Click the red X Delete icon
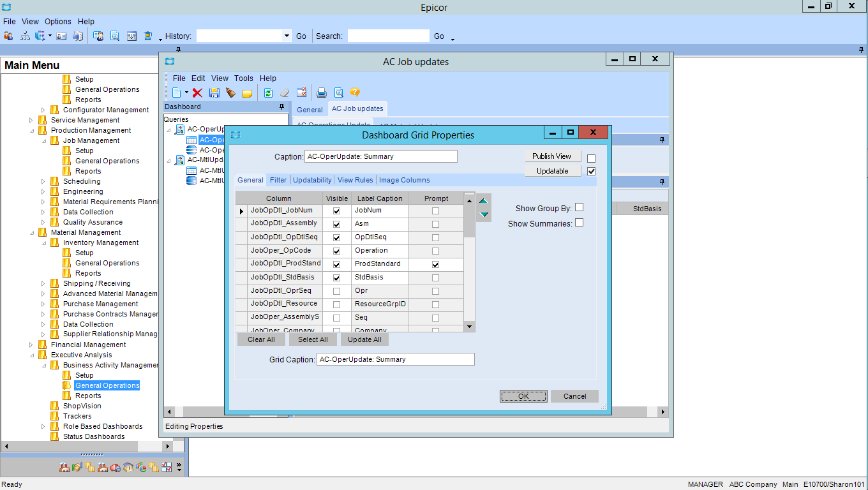This screenshot has height=490, width=868. click(197, 93)
